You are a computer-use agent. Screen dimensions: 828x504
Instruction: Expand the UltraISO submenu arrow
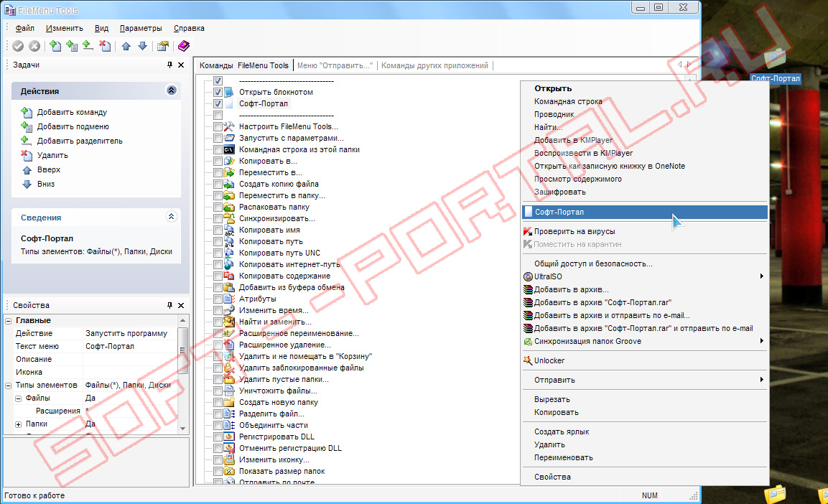pyautogui.click(x=761, y=276)
